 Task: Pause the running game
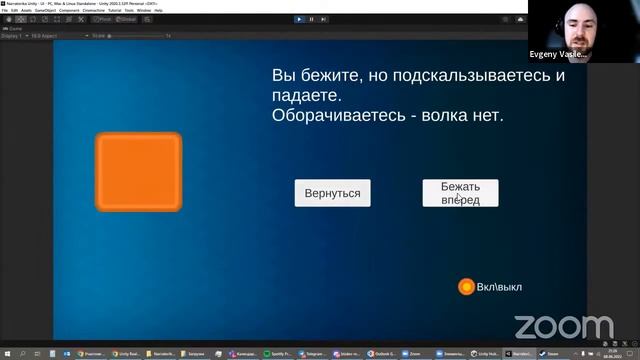tap(311, 19)
